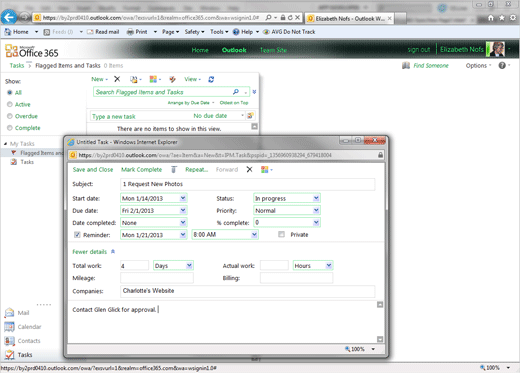
Task: Click the stop loading X in address bar
Action: coord(298,18)
